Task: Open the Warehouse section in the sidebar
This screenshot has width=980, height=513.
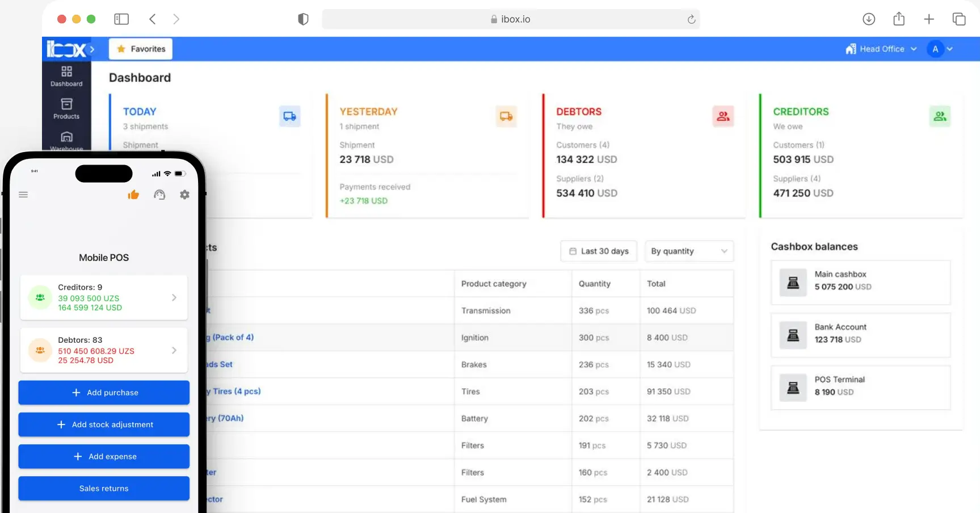Action: pyautogui.click(x=66, y=140)
